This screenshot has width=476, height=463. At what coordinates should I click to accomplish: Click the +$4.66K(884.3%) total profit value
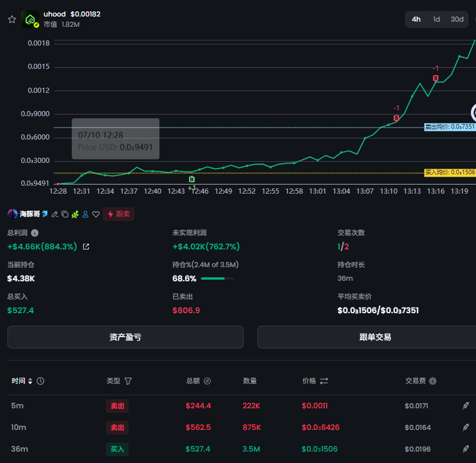42,247
